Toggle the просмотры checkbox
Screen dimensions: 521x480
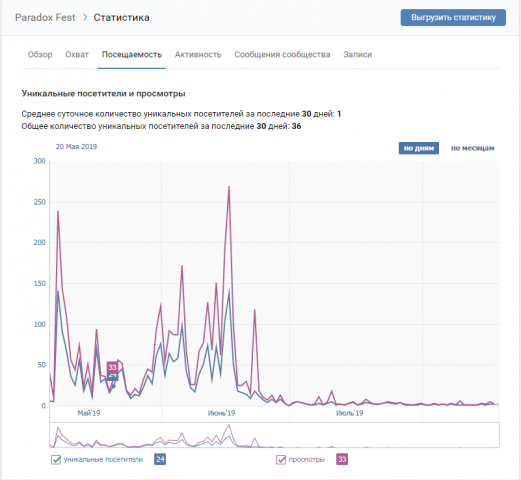point(281,459)
